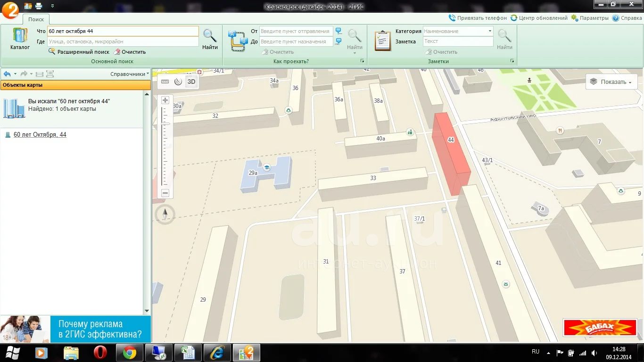The height and width of the screenshot is (362, 644).
Task: Click into the Заметка text field
Action: click(458, 41)
